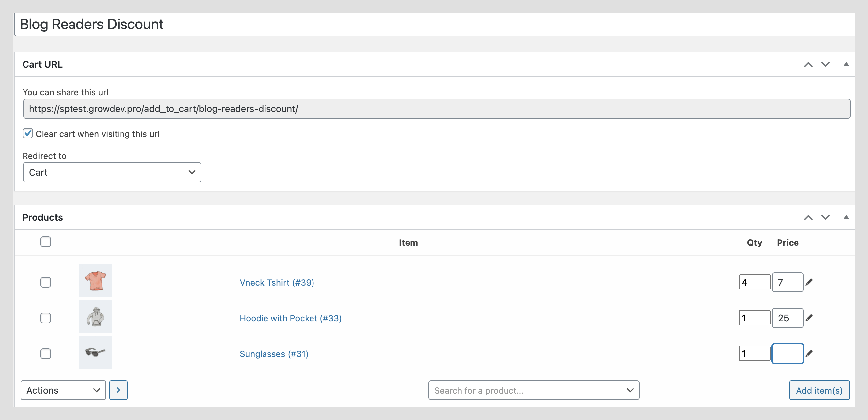Click the Sunglasses product thumbnail
The height and width of the screenshot is (420, 868).
[95, 352]
